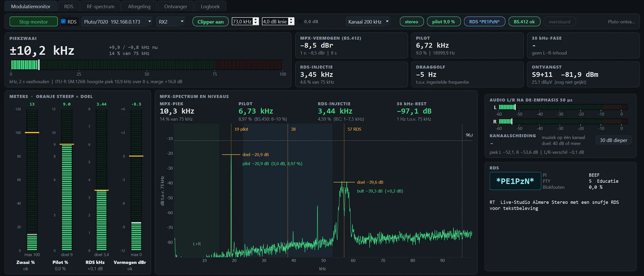Switch to the Modulatiemonitor tab
The height and width of the screenshot is (276, 644).
[x=31, y=6]
